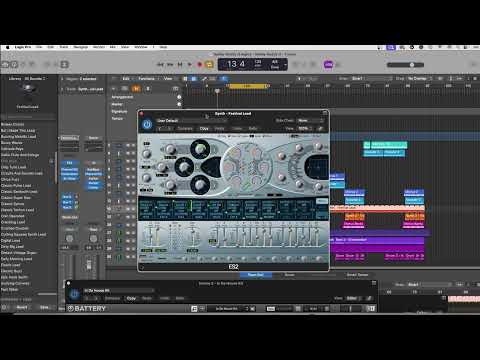Click the playhead in the ruler

point(217,91)
